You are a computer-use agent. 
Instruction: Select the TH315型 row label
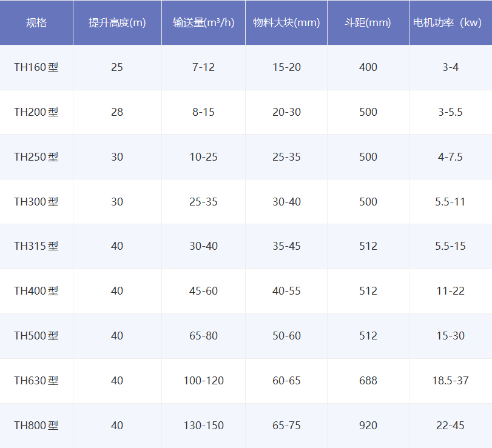pos(36,247)
